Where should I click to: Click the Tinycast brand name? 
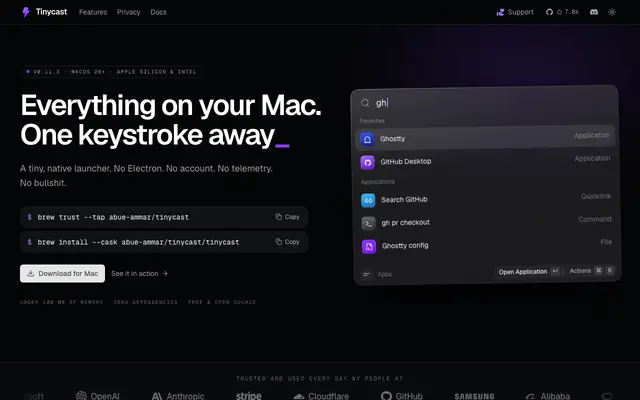coord(51,12)
